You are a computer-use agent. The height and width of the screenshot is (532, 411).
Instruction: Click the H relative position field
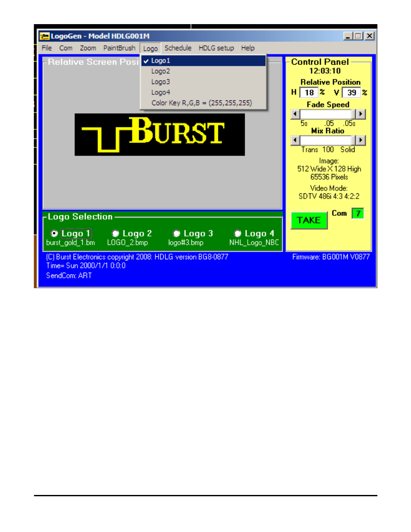309,93
